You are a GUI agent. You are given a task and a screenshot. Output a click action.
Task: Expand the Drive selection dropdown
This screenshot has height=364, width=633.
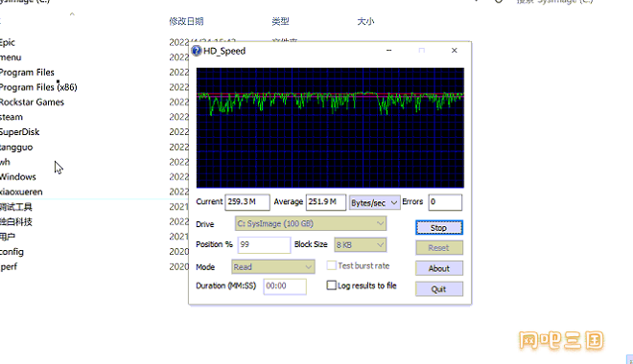point(311,223)
